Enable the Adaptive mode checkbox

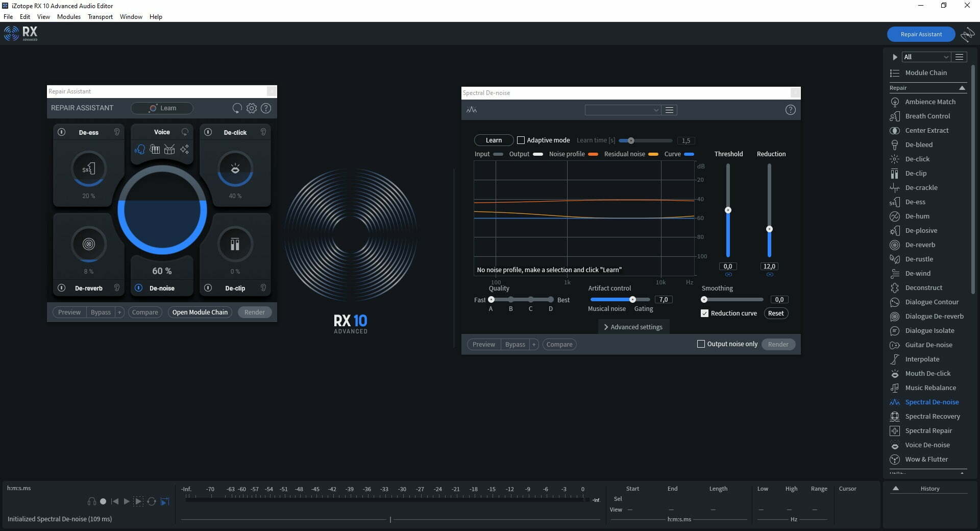coord(521,140)
